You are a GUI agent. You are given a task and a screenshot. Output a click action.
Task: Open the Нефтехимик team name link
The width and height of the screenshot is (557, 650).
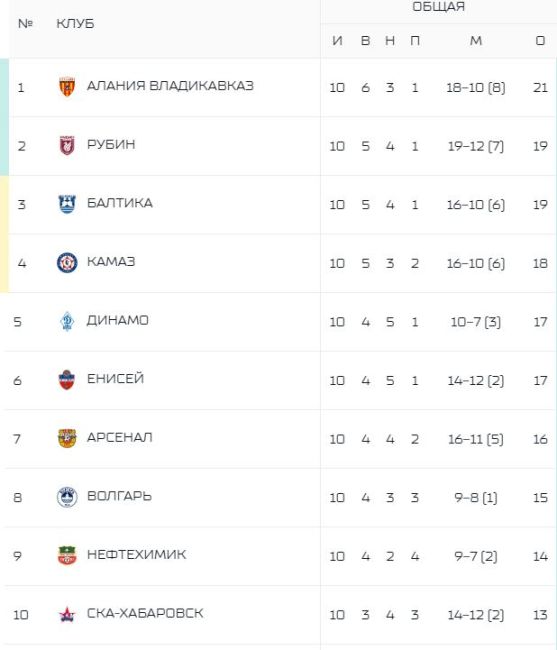tap(136, 554)
